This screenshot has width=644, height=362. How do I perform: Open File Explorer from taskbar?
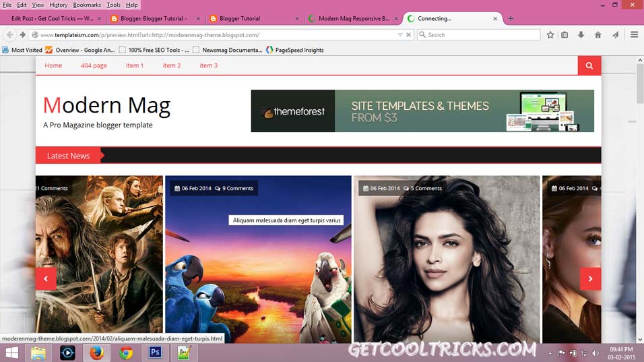coord(38,353)
